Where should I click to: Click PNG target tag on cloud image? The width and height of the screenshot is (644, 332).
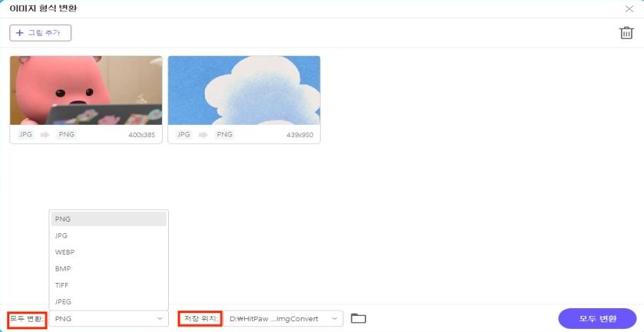[x=224, y=134]
